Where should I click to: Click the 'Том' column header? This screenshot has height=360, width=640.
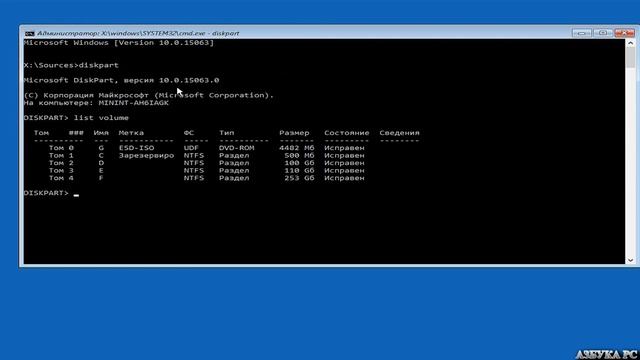point(41,133)
